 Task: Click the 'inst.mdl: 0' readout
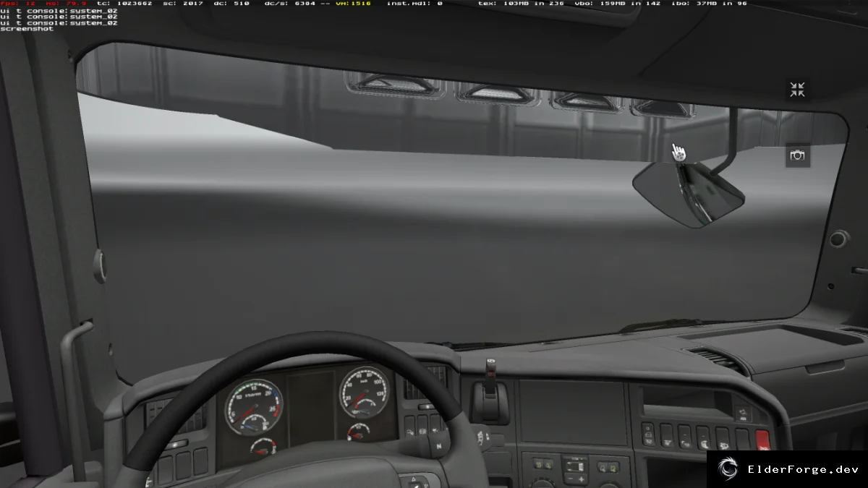[414, 4]
